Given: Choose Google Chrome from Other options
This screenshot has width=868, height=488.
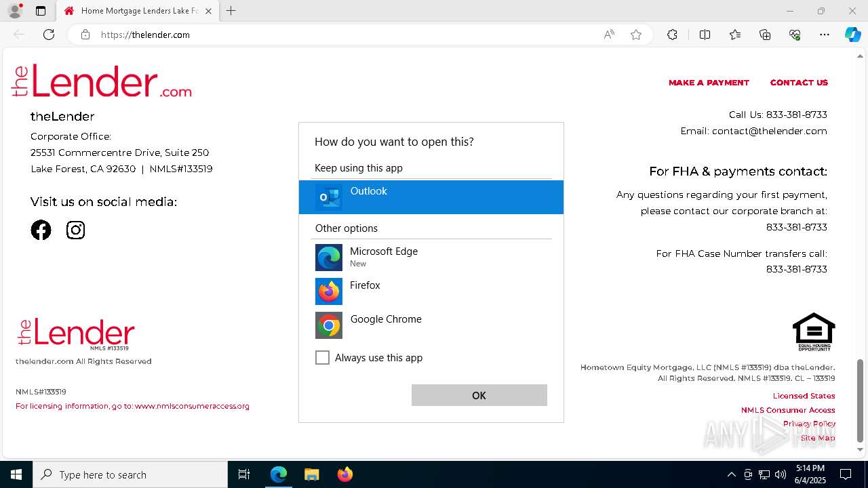Looking at the screenshot, I should tap(431, 325).
